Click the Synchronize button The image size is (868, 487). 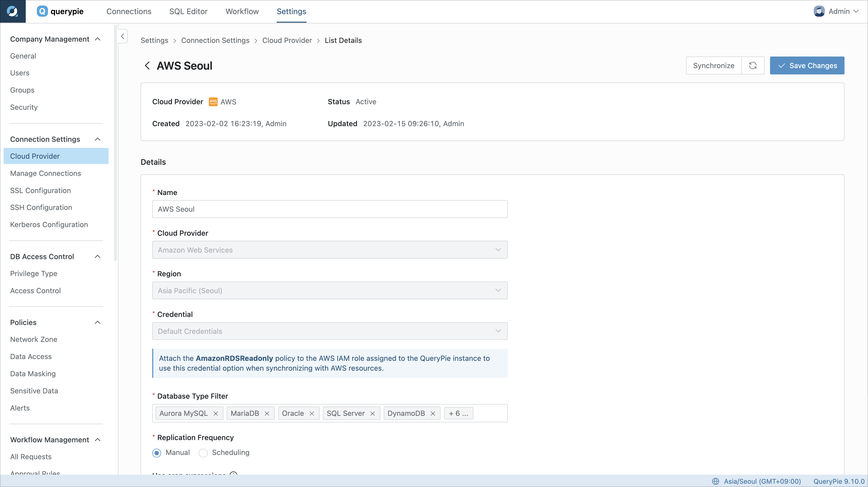pyautogui.click(x=714, y=65)
